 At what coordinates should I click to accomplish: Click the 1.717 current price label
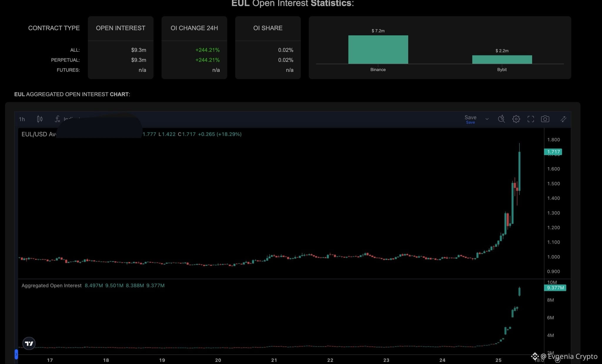tap(553, 152)
